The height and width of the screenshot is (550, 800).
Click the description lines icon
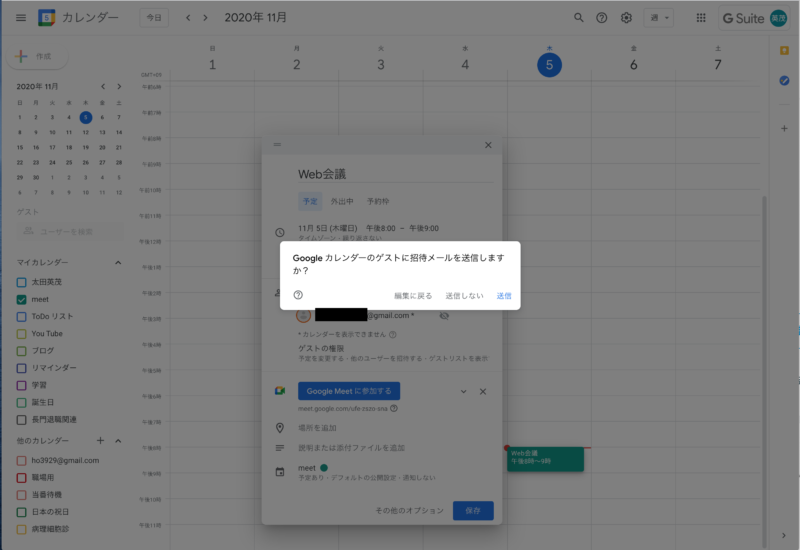point(280,448)
